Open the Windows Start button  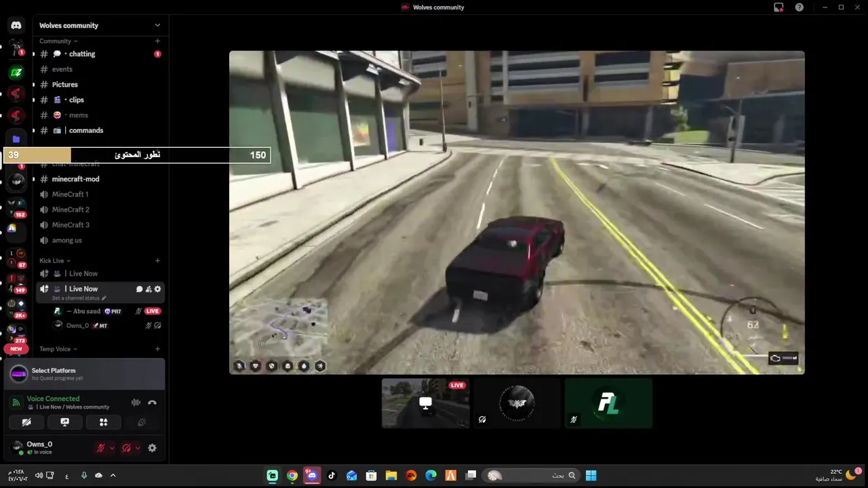click(x=591, y=475)
